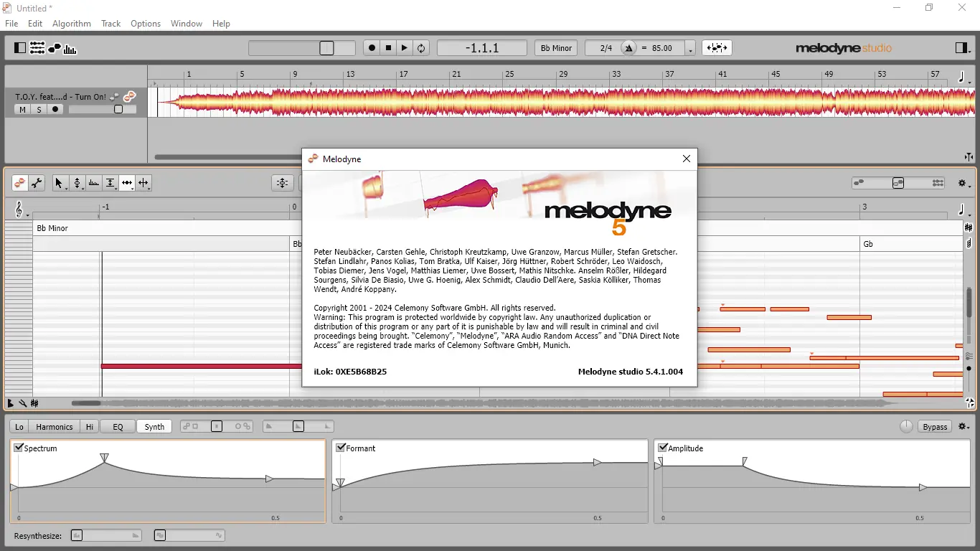The width and height of the screenshot is (980, 551).
Task: Open the note editor time grid dropdown
Action: click(x=963, y=210)
